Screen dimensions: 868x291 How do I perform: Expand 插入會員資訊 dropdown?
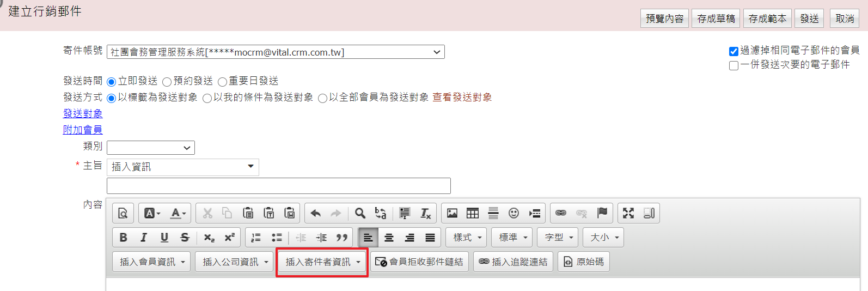pyautogui.click(x=152, y=262)
